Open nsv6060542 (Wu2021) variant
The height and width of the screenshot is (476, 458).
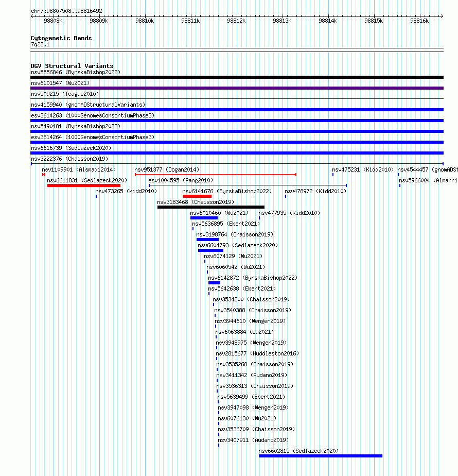pos(236,267)
